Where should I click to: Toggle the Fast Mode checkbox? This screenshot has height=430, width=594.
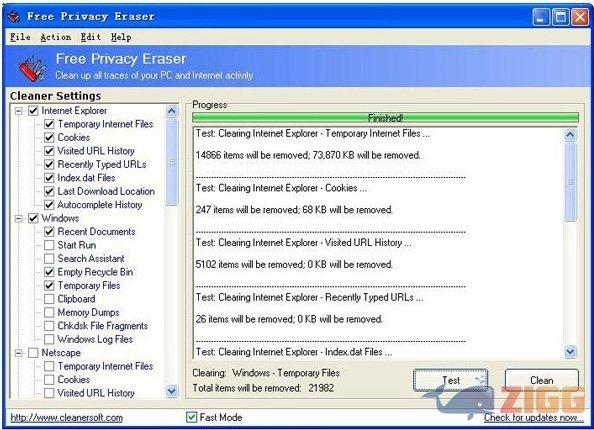click(192, 417)
